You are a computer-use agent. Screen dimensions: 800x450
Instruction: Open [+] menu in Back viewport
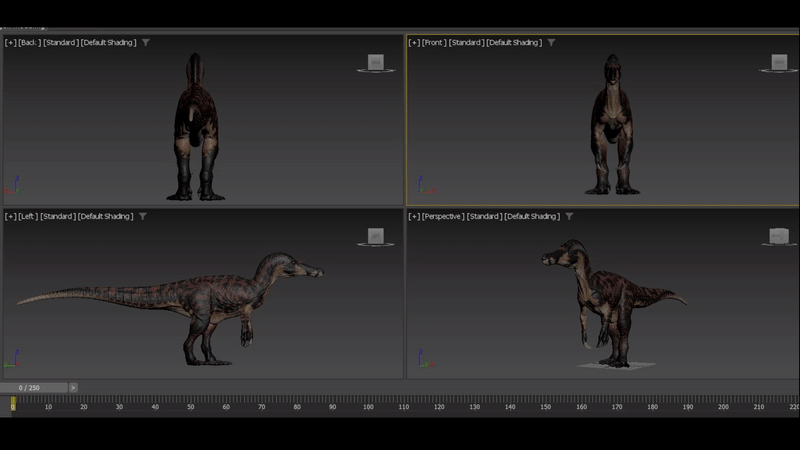[x=10, y=42]
